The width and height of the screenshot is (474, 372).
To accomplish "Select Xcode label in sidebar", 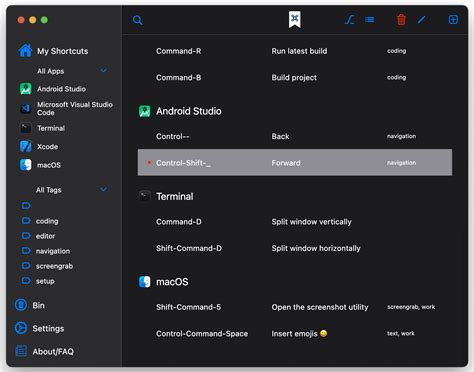I will click(47, 147).
